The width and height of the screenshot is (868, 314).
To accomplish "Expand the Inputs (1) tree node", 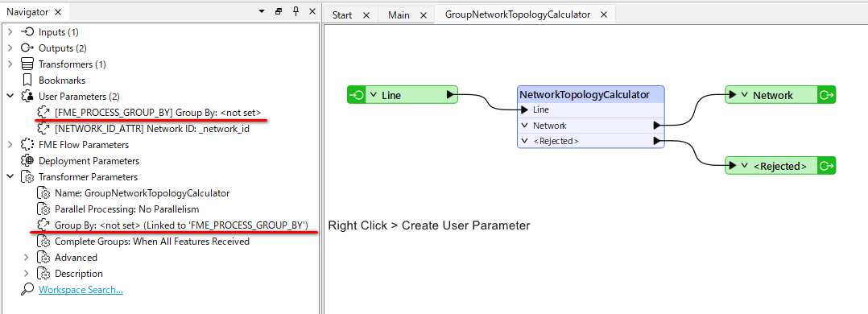I will [x=10, y=32].
